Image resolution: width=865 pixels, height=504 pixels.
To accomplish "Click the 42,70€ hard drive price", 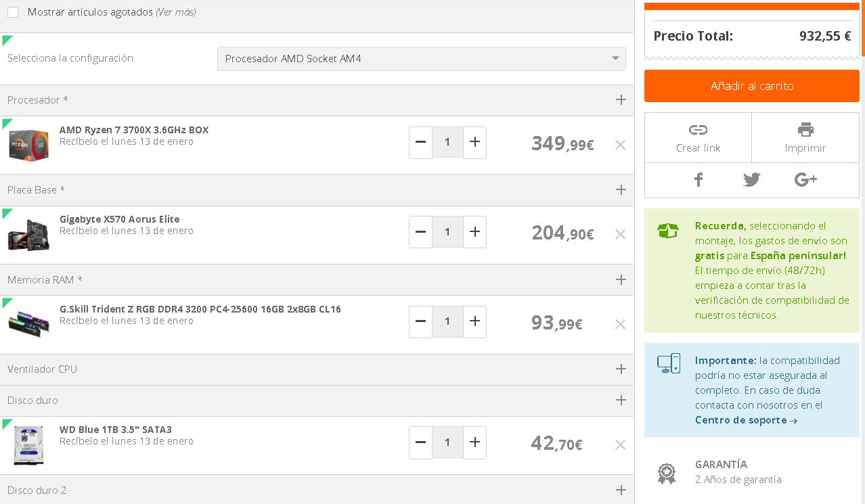I will pos(557,443).
